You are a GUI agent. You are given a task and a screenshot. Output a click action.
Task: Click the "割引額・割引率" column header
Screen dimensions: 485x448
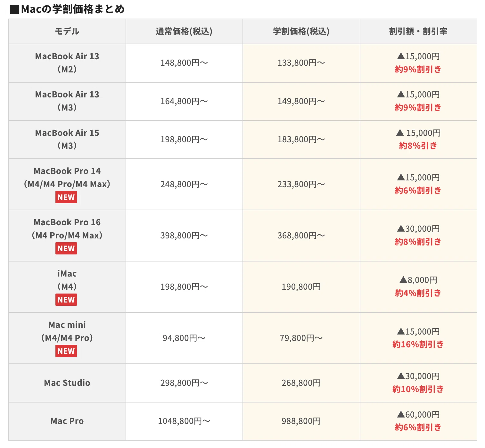418,31
